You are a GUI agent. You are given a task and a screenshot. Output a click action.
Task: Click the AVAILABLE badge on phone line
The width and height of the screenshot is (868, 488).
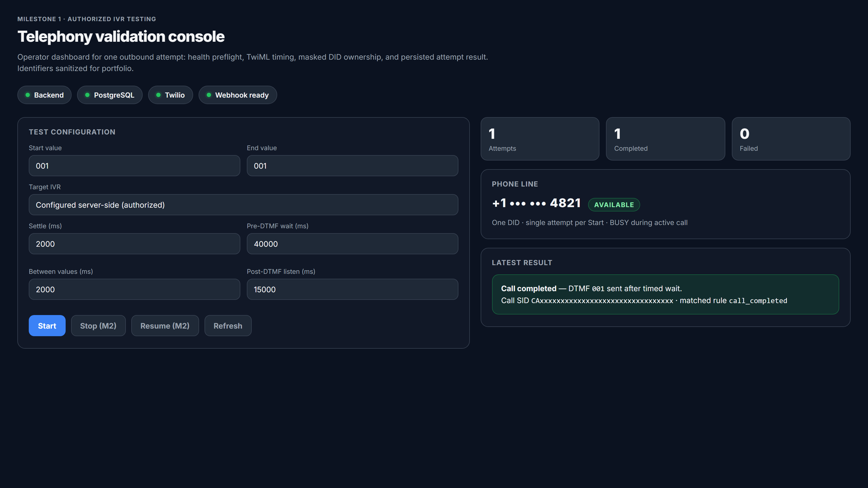click(614, 204)
